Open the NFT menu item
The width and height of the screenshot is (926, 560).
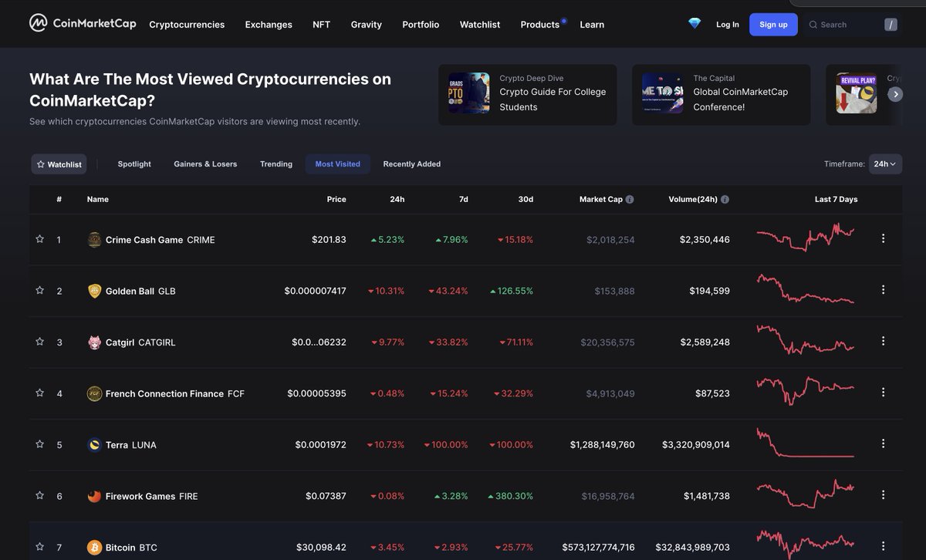point(321,25)
